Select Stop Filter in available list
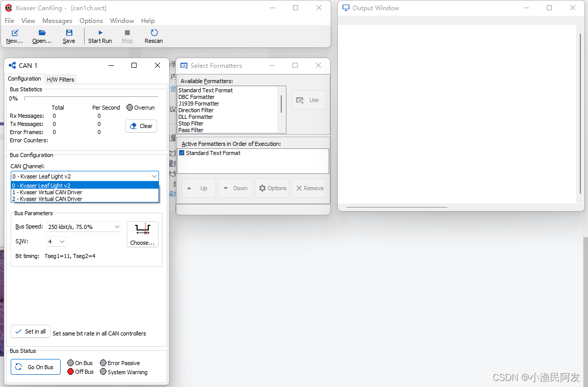The width and height of the screenshot is (588, 387). coord(191,123)
